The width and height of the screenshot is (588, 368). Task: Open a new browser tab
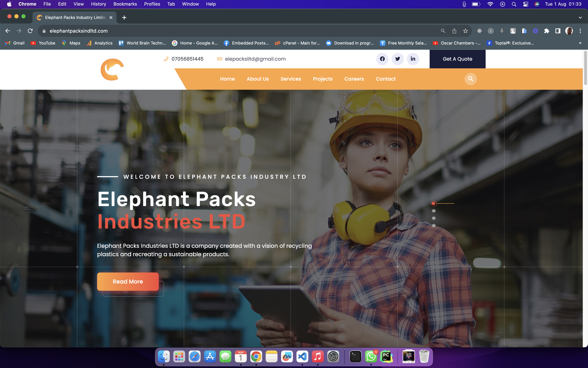[x=124, y=18]
